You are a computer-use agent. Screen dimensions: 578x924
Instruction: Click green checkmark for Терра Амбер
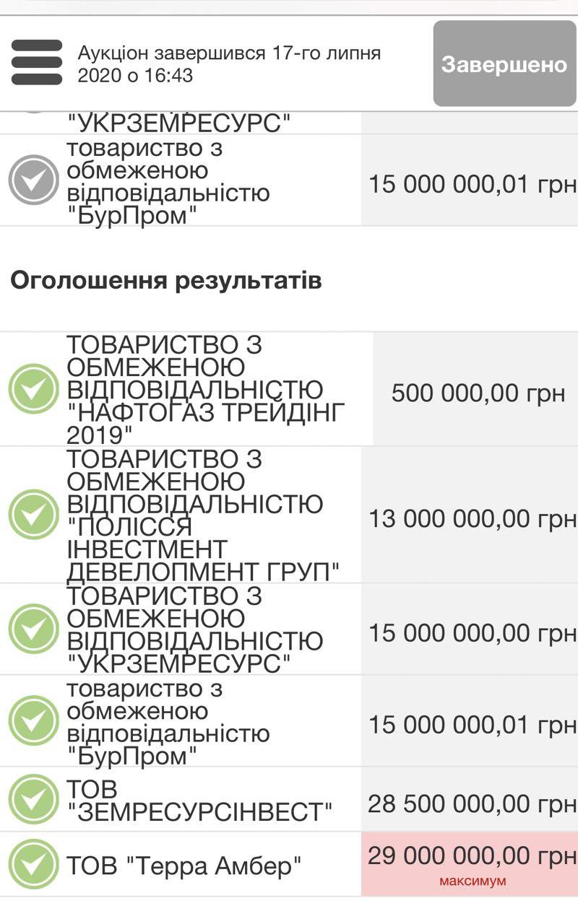33,864
